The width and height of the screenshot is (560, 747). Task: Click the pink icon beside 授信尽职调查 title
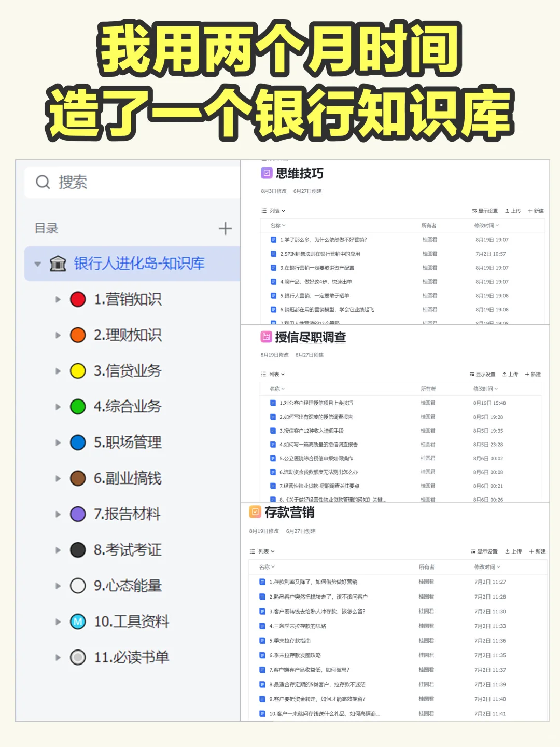point(266,337)
